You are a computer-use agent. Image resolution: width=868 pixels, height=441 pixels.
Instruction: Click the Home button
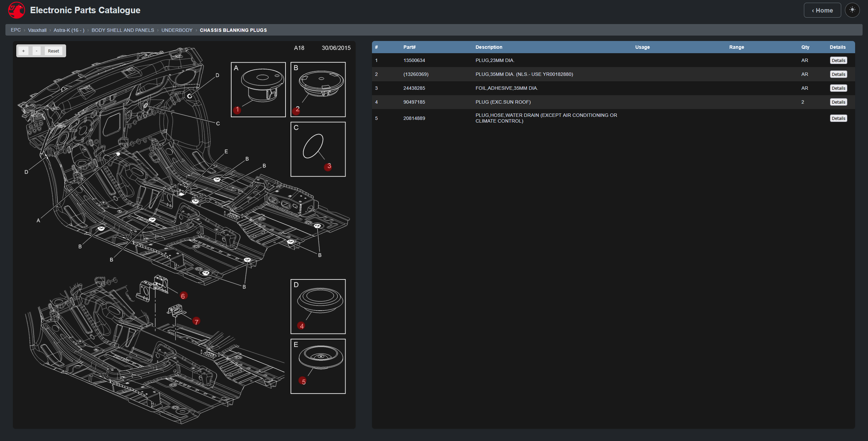coord(822,10)
